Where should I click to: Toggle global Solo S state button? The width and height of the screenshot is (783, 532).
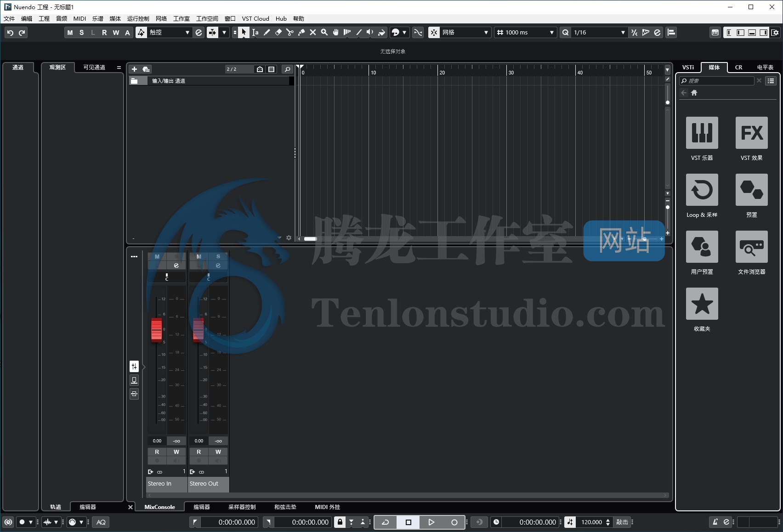pyautogui.click(x=81, y=33)
